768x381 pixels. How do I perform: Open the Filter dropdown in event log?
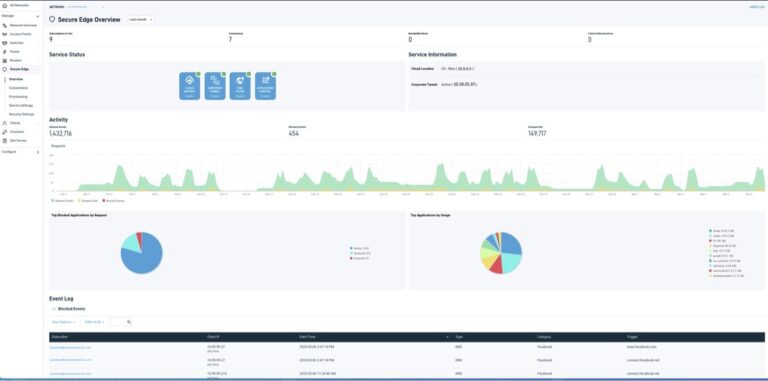point(95,322)
